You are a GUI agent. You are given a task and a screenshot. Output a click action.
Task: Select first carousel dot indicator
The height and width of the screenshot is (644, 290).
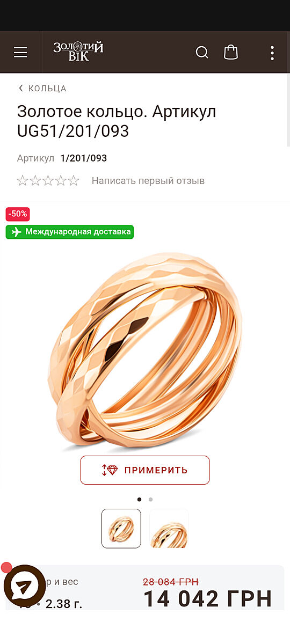click(140, 500)
